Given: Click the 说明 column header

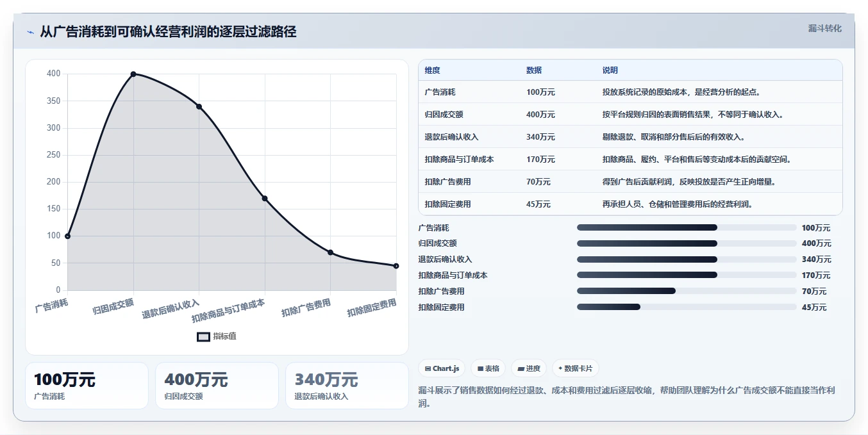Looking at the screenshot, I should click(610, 70).
